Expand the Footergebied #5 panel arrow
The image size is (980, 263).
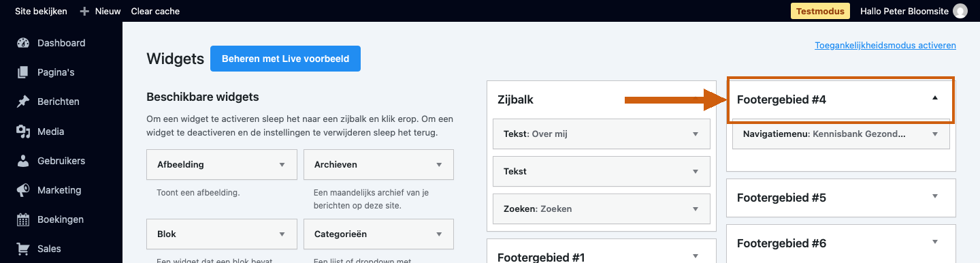[934, 196]
